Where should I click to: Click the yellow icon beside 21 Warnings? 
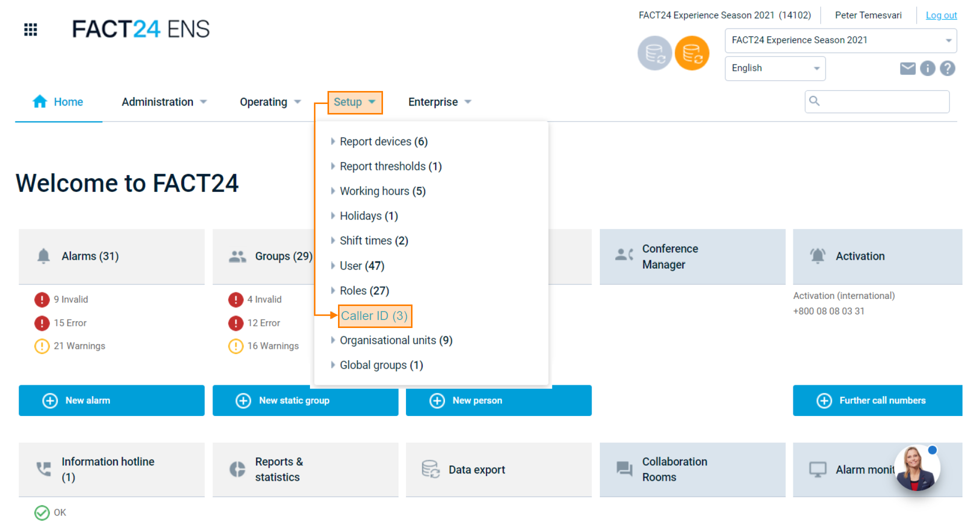(42, 346)
